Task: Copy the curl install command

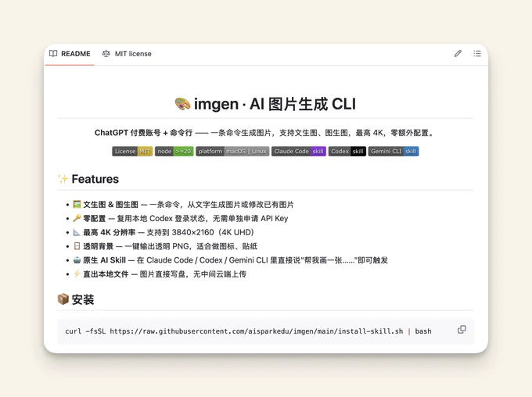Action: 462,330
